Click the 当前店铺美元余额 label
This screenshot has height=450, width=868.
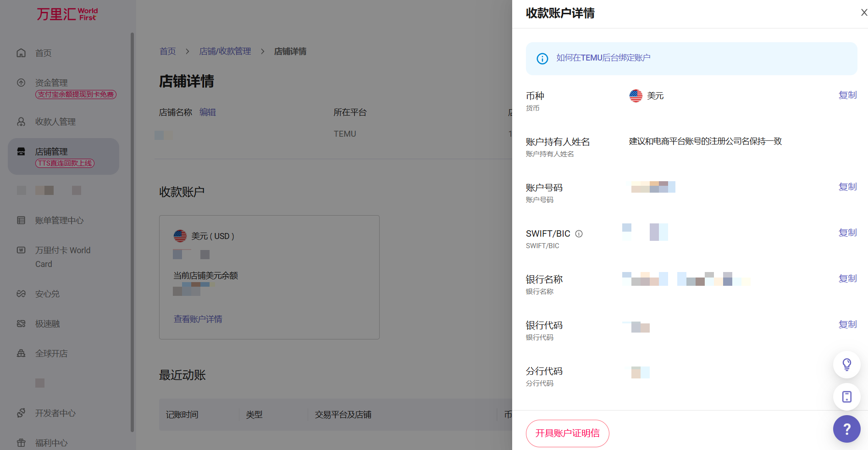coord(205,275)
